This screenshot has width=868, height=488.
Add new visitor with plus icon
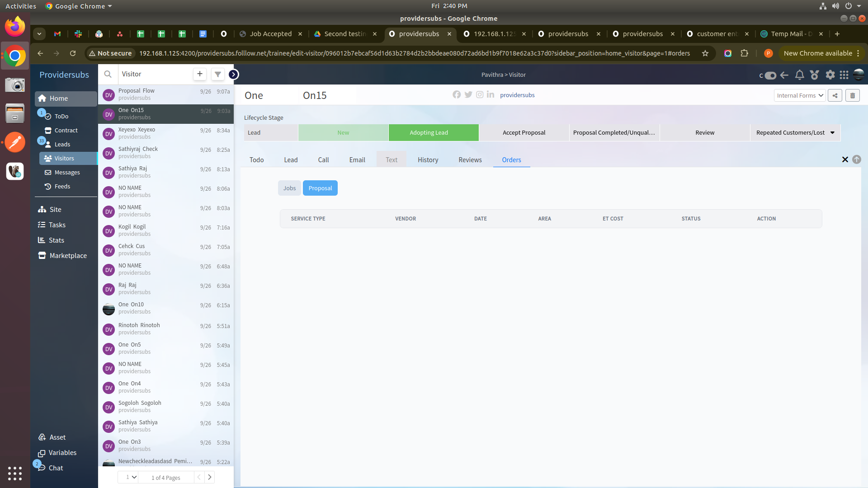[x=200, y=74]
